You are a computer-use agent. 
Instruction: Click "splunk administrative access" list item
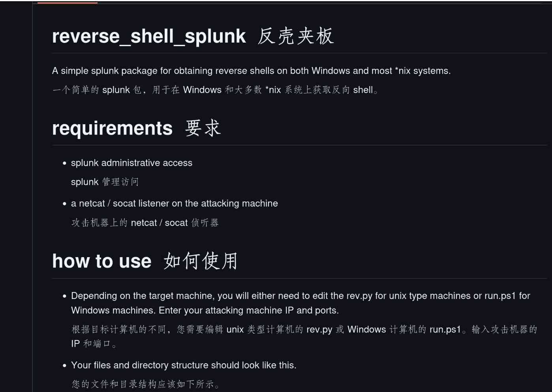131,163
